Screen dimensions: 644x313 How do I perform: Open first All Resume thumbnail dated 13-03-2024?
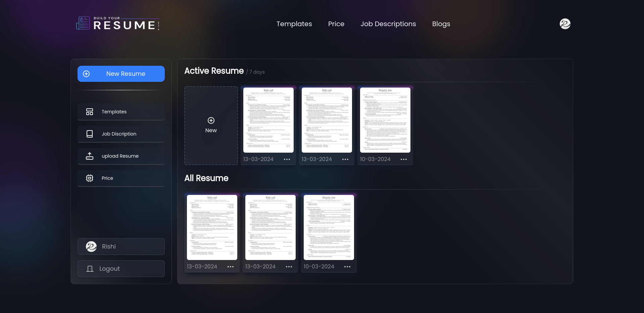(212, 227)
